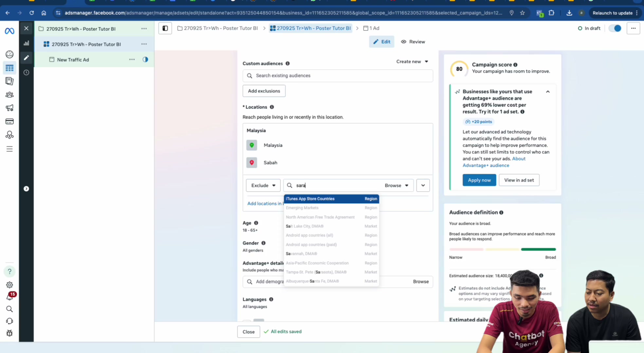Open the megaphone advertising icon in the left rail
Screen dimensions: 644x353
click(x=9, y=108)
